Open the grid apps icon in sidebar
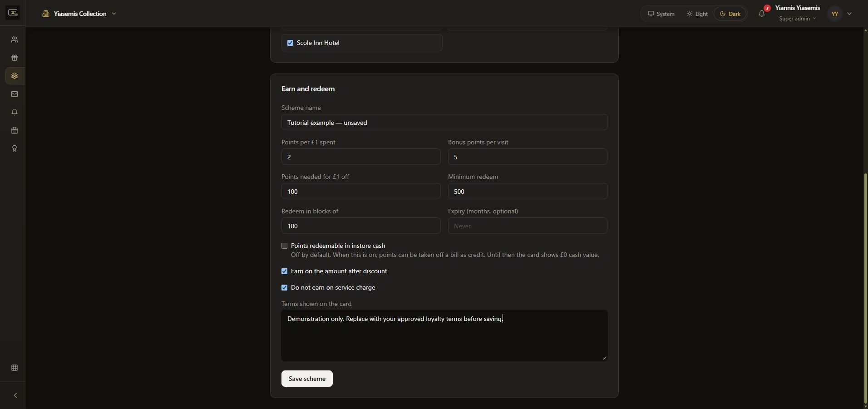Screen dimensions: 868x409 coord(15,368)
